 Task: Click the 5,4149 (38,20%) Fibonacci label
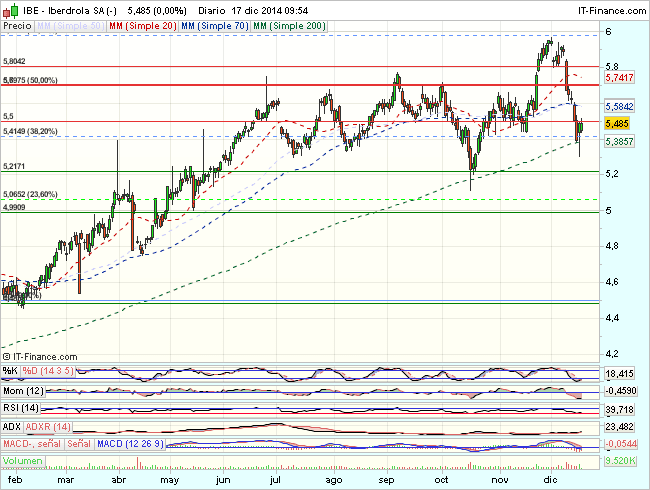30,131
